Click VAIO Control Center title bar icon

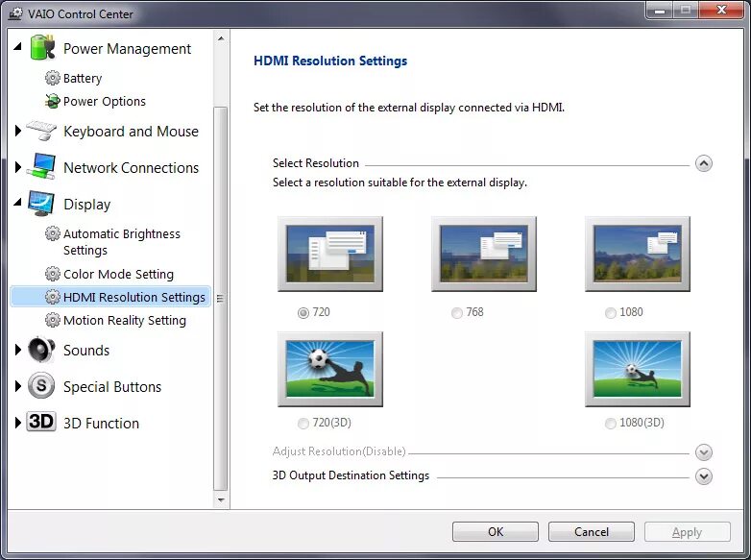[15, 13]
